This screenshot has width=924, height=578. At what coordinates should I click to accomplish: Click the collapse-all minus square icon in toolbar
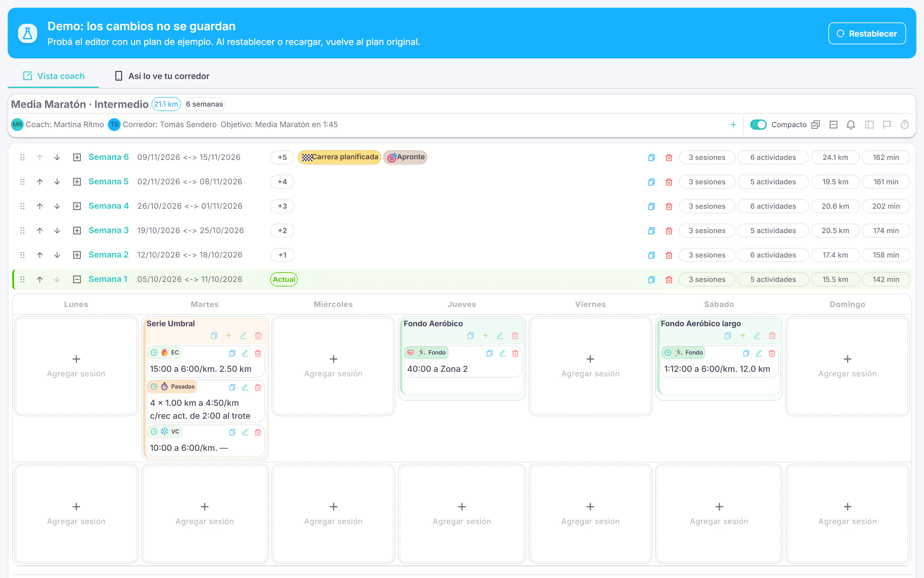pos(834,125)
